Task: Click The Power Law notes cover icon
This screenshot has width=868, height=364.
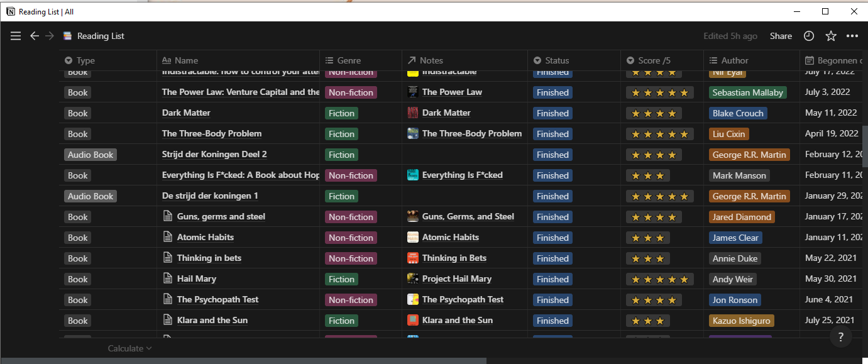Action: pos(413,92)
